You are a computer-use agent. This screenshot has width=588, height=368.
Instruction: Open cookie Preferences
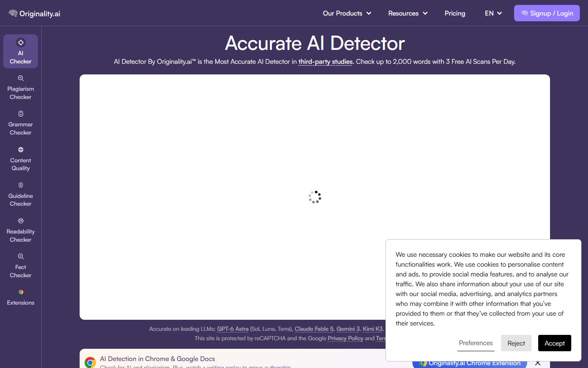(x=476, y=343)
